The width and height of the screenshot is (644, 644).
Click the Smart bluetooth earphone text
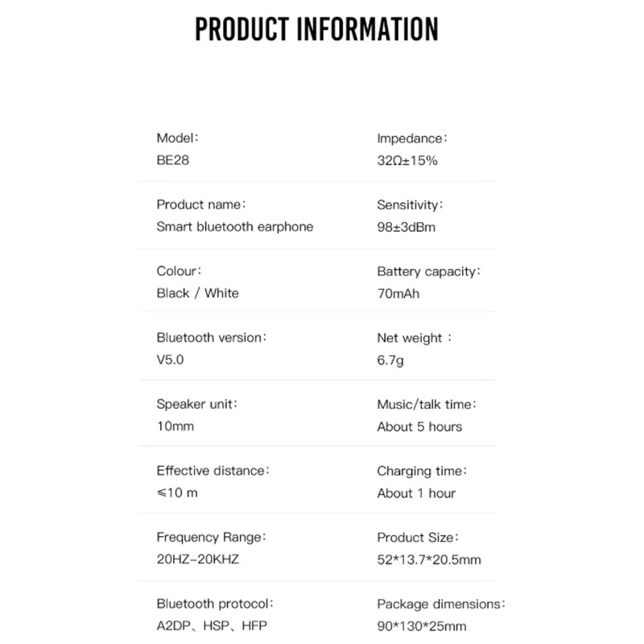tap(234, 226)
